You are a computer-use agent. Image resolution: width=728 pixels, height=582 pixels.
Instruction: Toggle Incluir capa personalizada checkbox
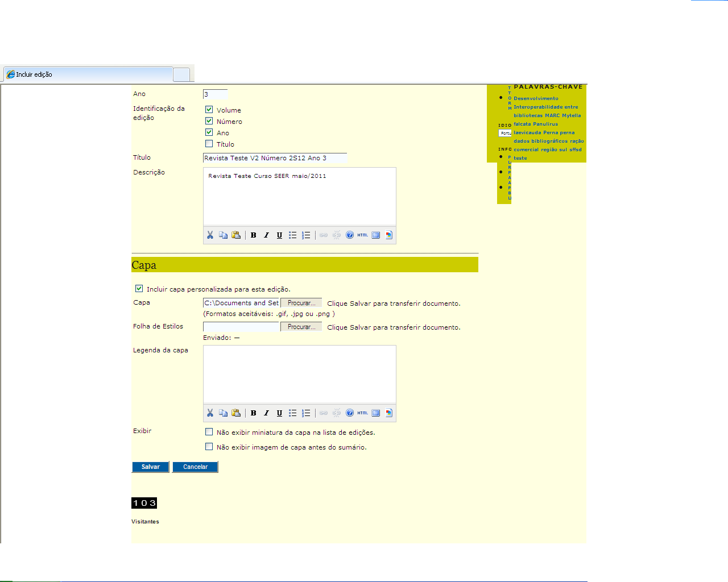pos(139,289)
